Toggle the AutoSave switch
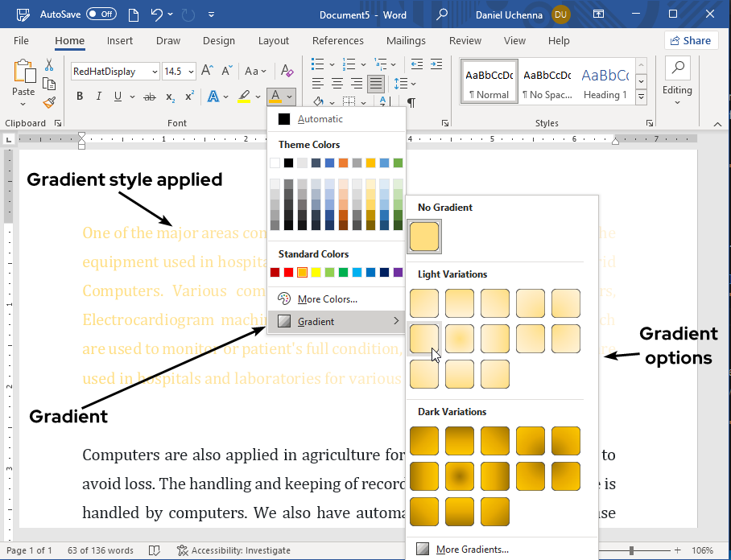The width and height of the screenshot is (731, 560). tap(101, 14)
